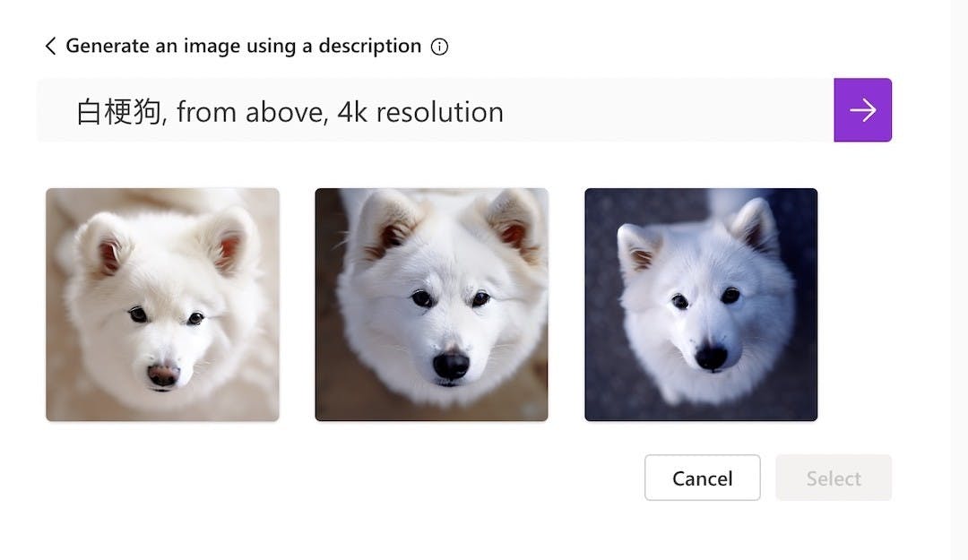968x560 pixels.
Task: Submit the prompt with the purple arrow
Action: (x=862, y=110)
